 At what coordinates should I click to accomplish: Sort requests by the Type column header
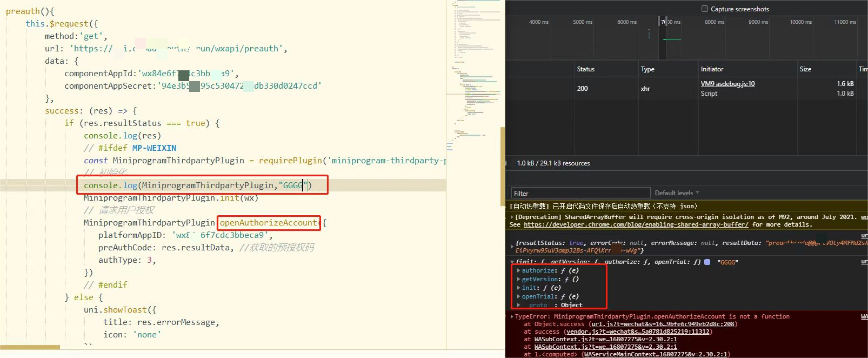[647, 69]
